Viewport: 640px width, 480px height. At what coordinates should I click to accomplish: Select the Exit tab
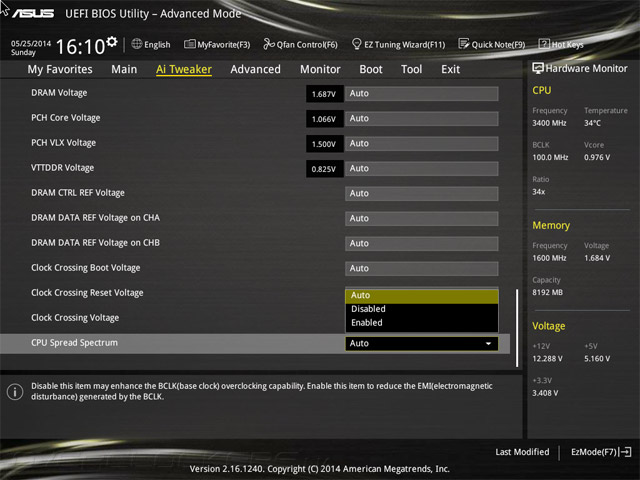point(450,69)
